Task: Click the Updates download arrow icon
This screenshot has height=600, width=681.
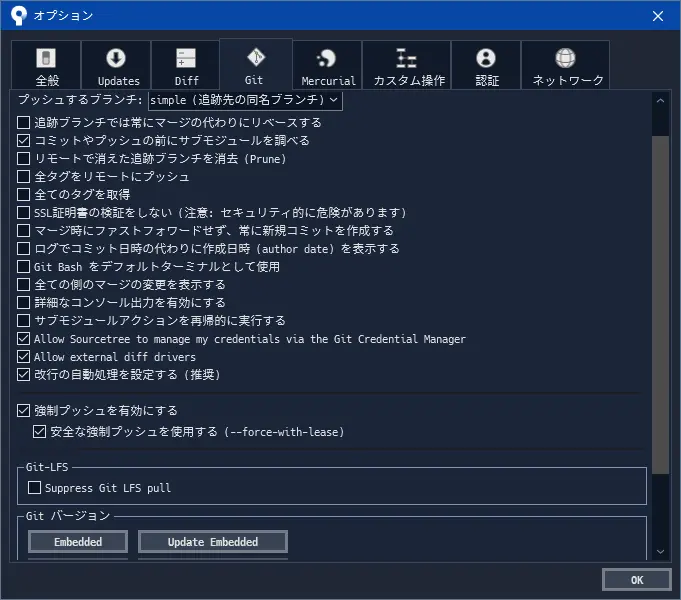Action: [116, 58]
